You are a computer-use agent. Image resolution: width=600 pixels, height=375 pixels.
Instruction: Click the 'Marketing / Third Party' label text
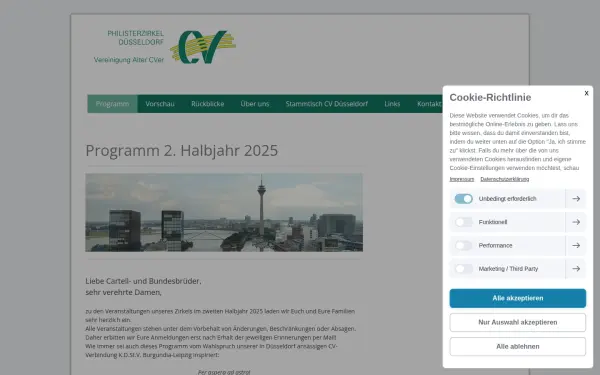point(508,269)
